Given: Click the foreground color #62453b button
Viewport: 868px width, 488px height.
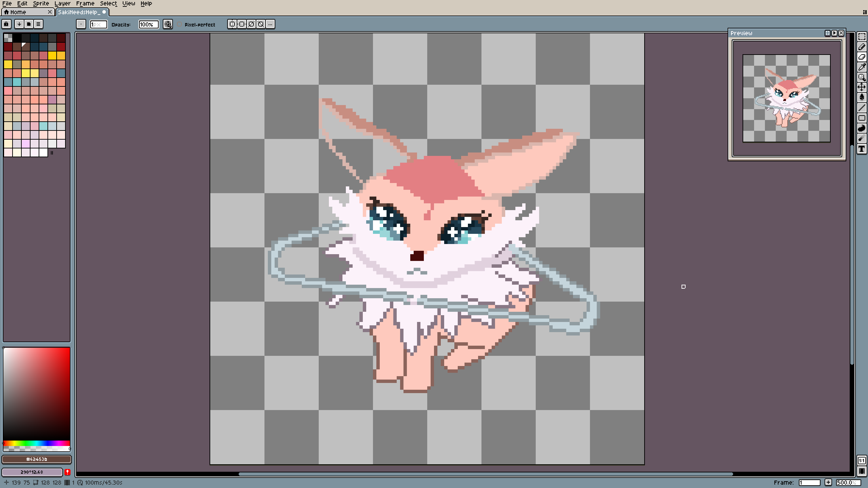Looking at the screenshot, I should pyautogui.click(x=37, y=459).
